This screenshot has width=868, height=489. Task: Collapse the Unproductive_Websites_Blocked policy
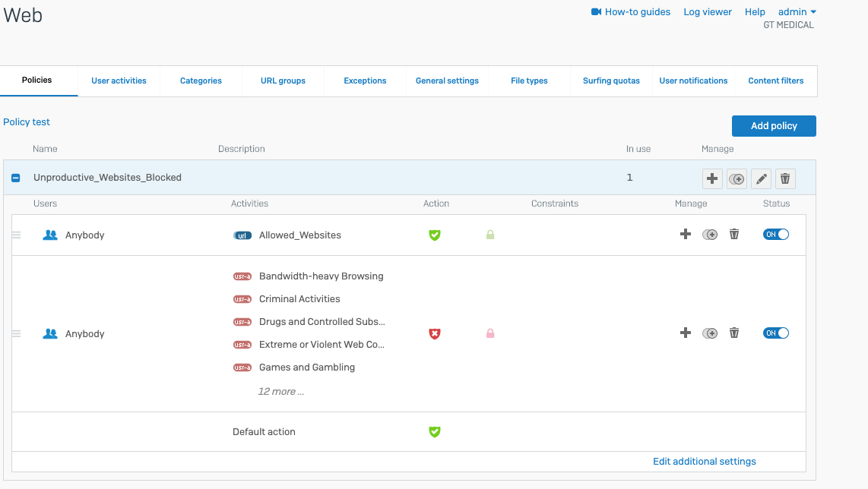16,178
